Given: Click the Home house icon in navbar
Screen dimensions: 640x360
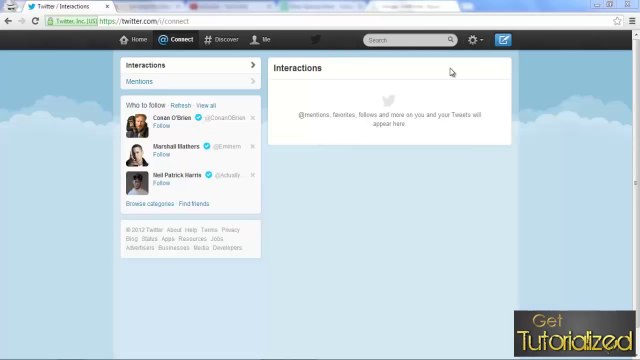Looking at the screenshot, I should click(x=124, y=40).
